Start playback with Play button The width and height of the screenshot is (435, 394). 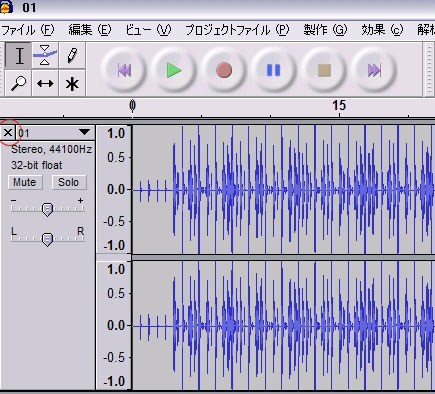174,70
